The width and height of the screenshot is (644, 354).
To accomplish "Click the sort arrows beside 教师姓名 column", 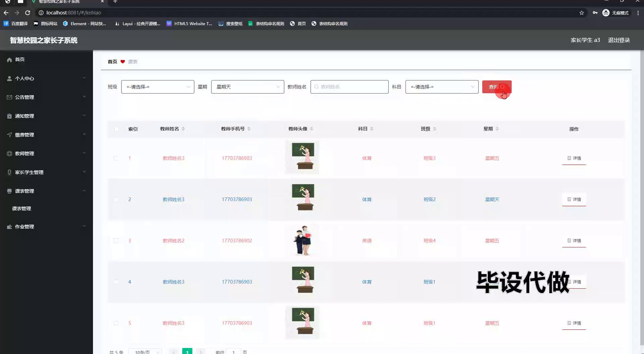I will coord(183,129).
